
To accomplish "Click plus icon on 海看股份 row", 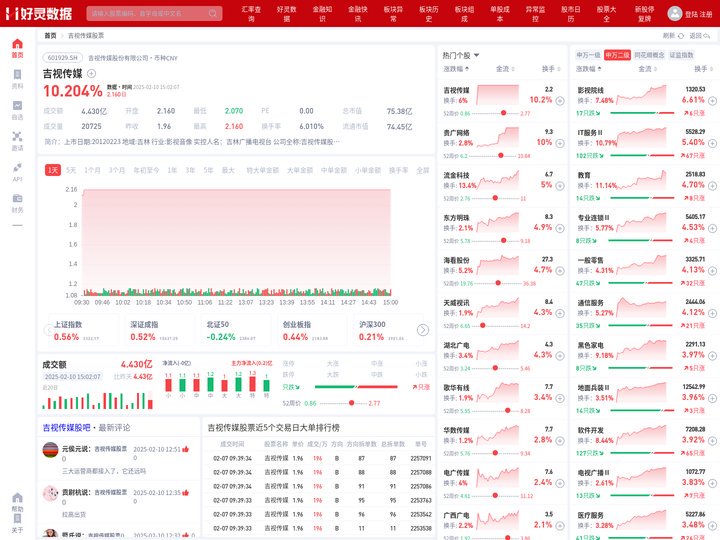I will (x=560, y=271).
